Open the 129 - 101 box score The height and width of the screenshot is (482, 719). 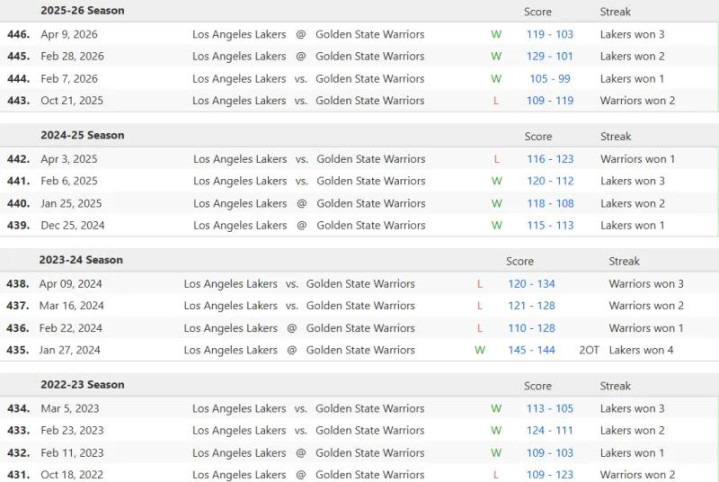(x=549, y=56)
